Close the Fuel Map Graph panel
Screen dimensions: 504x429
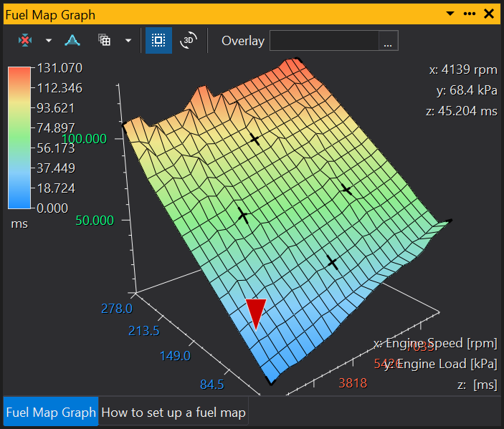point(489,14)
